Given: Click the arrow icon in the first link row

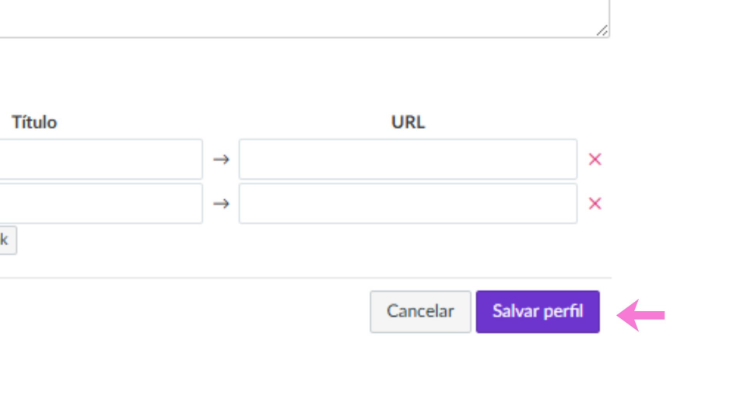Looking at the screenshot, I should click(221, 160).
